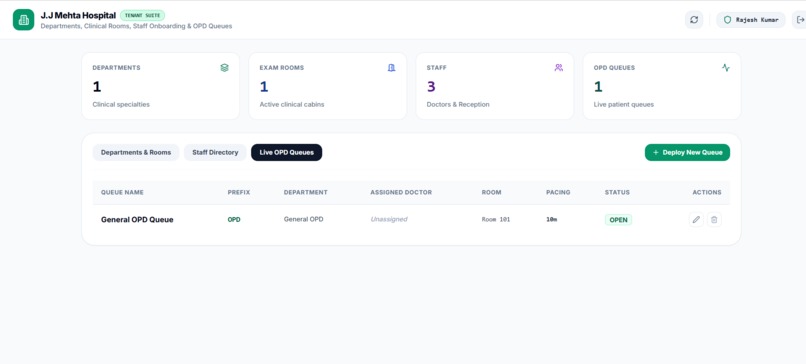Click the Staff count number 3

click(x=431, y=87)
